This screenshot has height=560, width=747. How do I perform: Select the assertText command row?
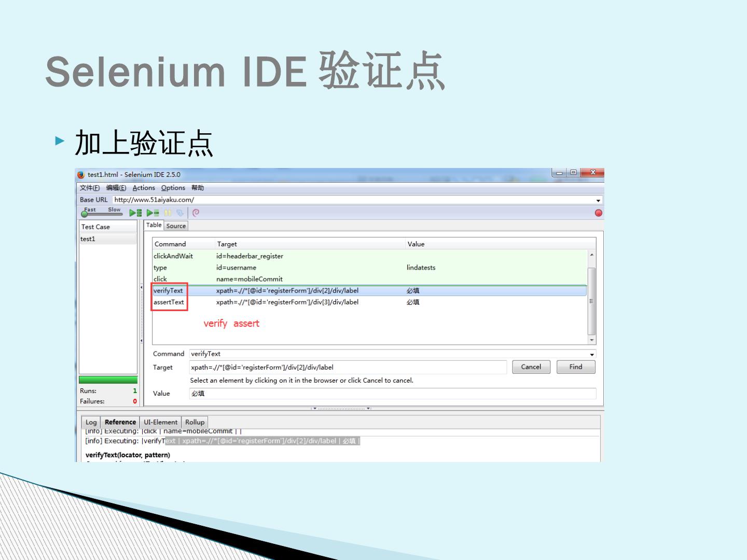click(369, 302)
